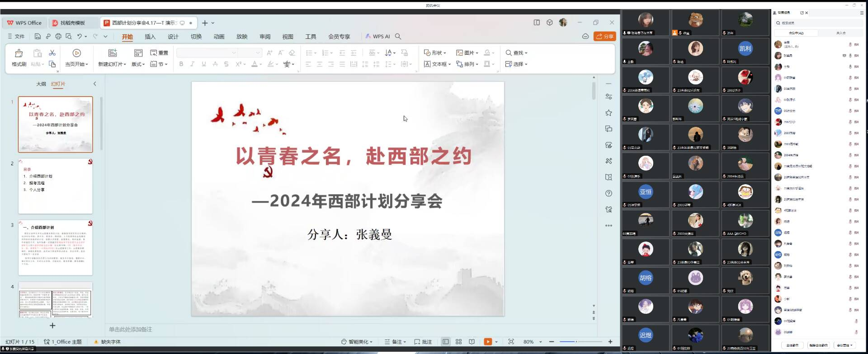868x354 pixels.
Task: Open the 版式 layout dropdown
Action: 138,64
